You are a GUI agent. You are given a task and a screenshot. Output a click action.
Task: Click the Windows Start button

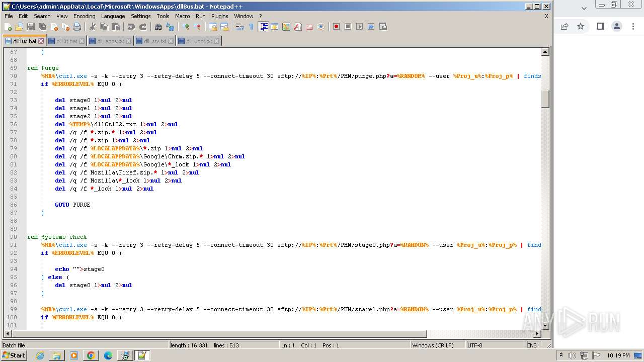[x=14, y=355]
